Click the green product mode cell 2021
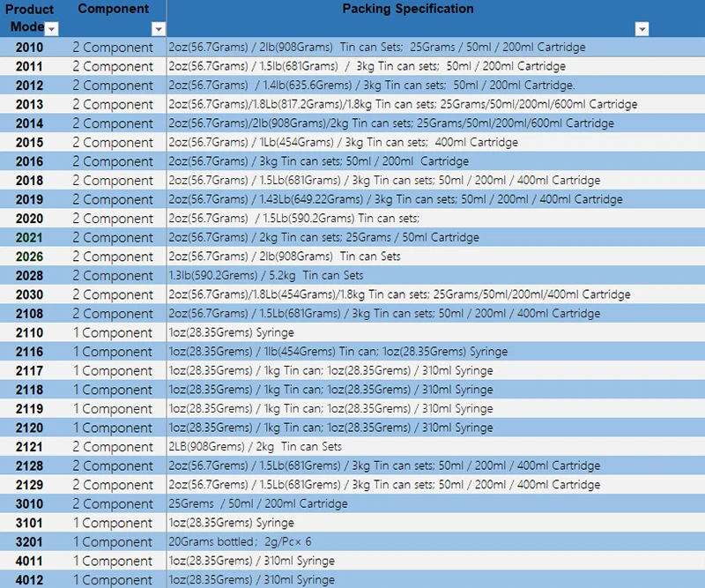This screenshot has height=588, width=705. [30, 237]
